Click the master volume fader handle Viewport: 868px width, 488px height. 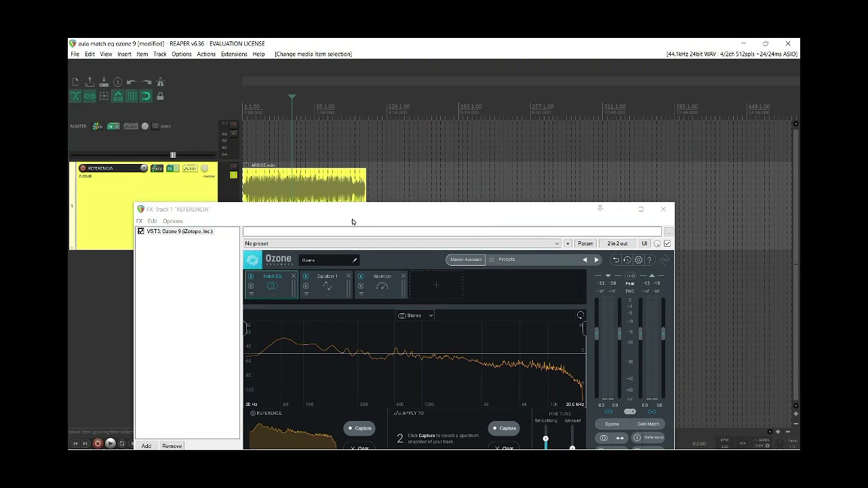[x=173, y=155]
